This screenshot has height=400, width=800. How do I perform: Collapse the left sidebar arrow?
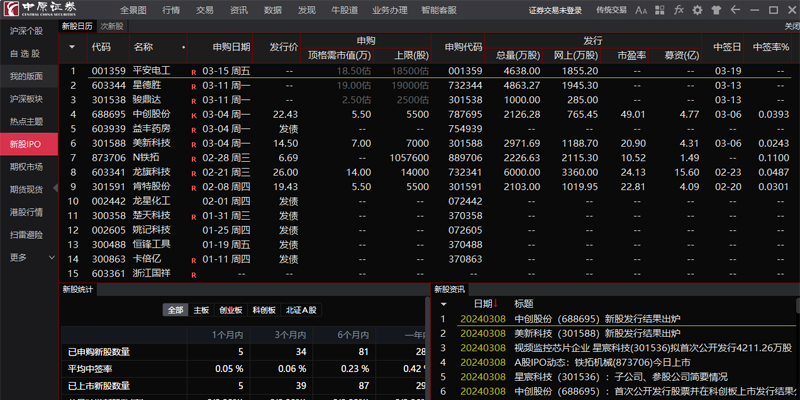pyautogui.click(x=55, y=188)
